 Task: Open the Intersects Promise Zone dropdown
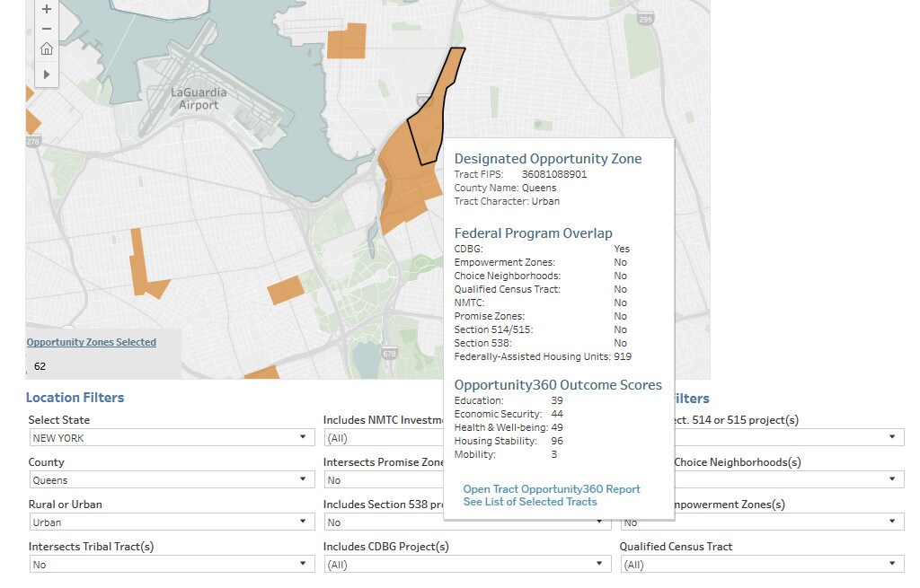point(385,480)
